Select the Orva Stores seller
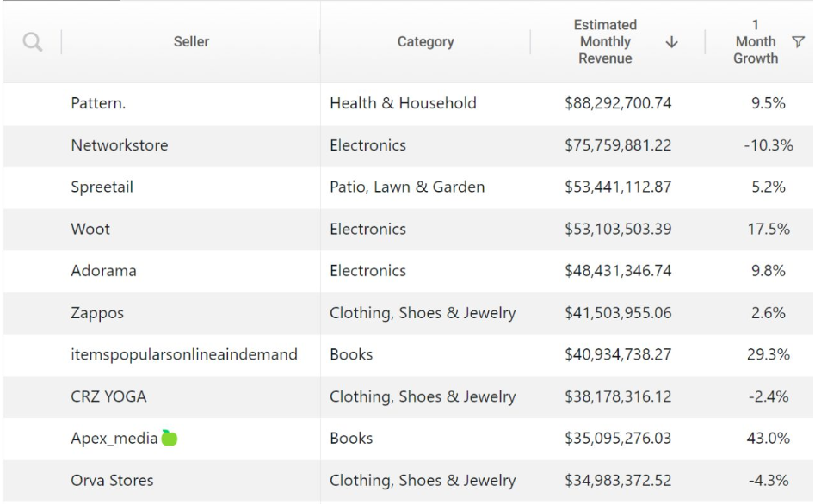Image resolution: width=815 pixels, height=504 pixels. (x=112, y=480)
